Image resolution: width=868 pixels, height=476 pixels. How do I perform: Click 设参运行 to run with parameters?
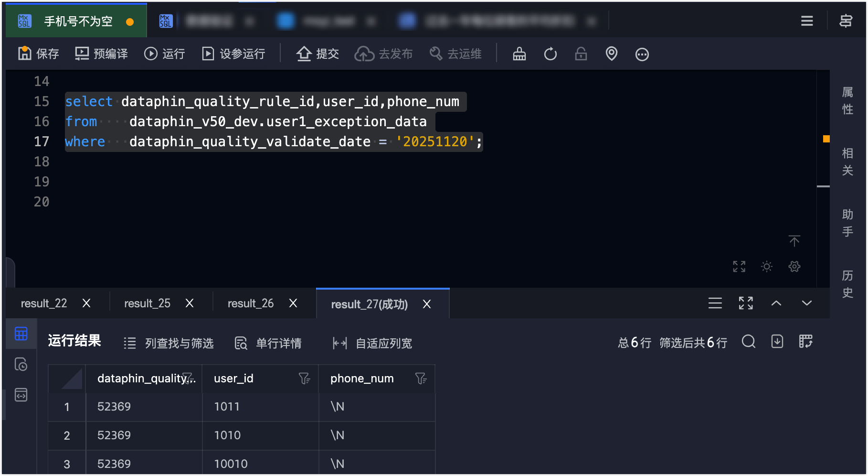[x=233, y=54]
